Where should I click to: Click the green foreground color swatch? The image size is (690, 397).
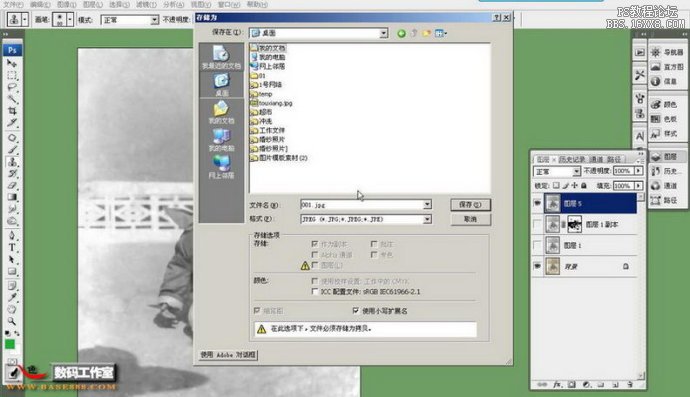tap(10, 344)
